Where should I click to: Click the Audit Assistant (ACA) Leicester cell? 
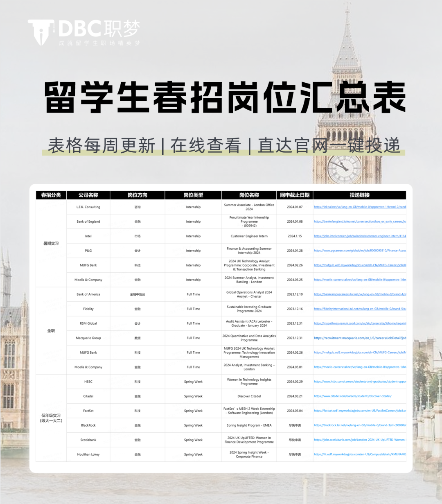click(x=249, y=323)
